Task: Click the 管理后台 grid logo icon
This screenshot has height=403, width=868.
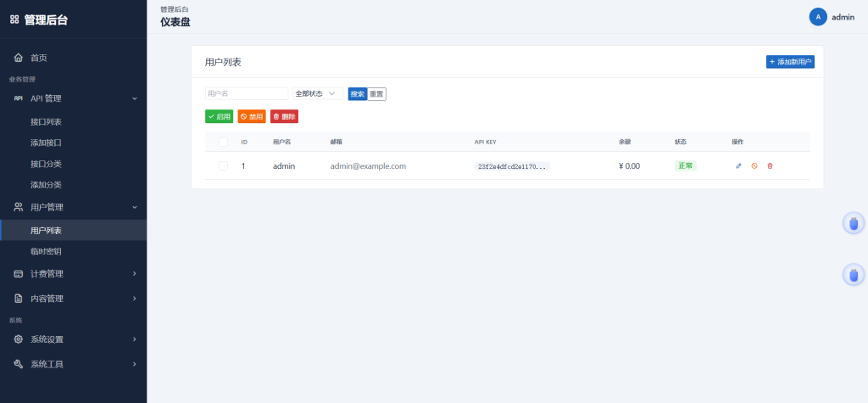Action: [14, 20]
